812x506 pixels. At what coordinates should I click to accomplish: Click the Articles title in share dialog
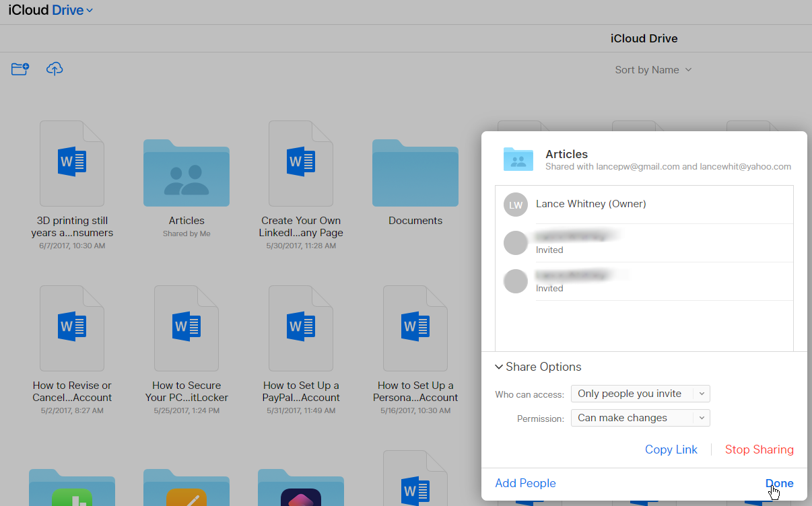pyautogui.click(x=566, y=154)
